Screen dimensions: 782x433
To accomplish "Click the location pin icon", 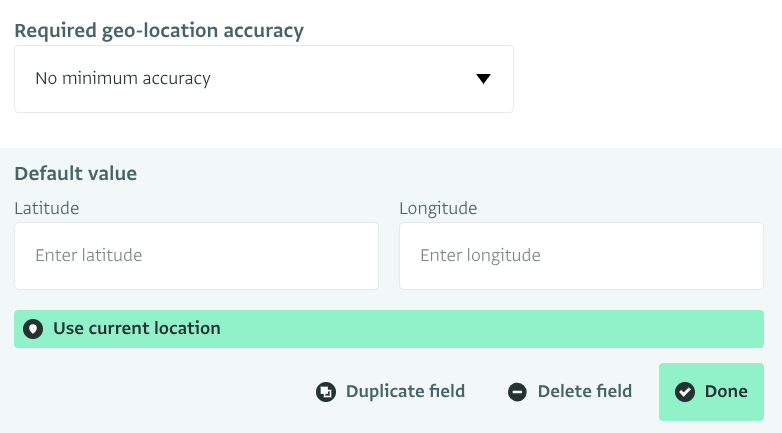I will [x=33, y=329].
